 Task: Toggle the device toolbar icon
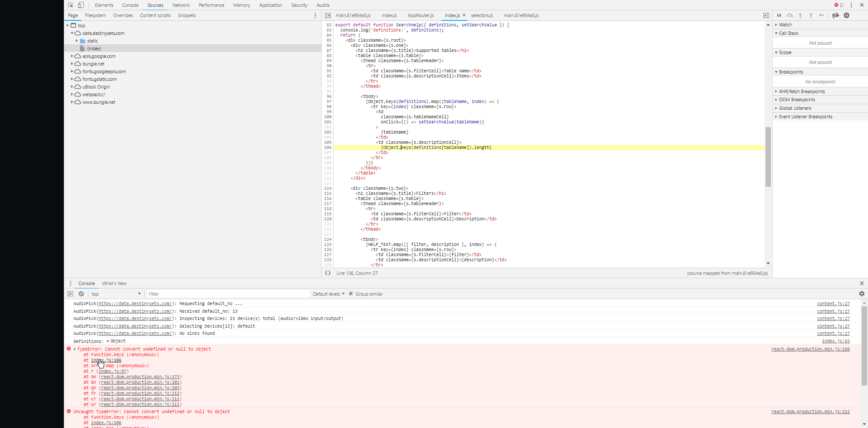(81, 5)
